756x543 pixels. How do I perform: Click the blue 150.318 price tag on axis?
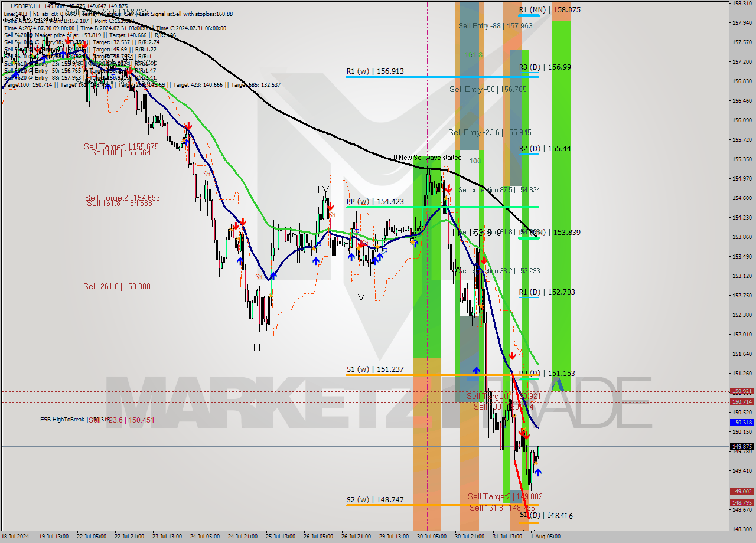(x=742, y=423)
